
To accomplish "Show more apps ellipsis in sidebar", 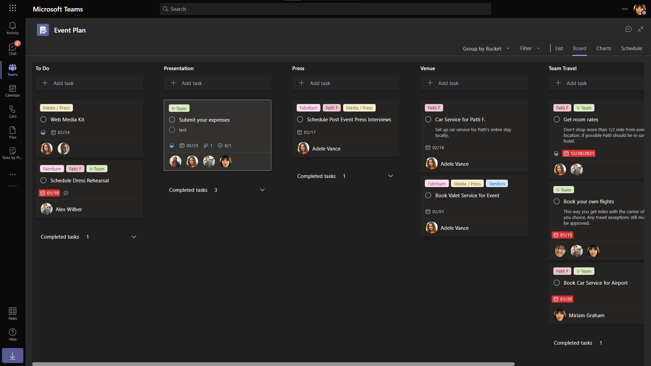I will 12,174.
